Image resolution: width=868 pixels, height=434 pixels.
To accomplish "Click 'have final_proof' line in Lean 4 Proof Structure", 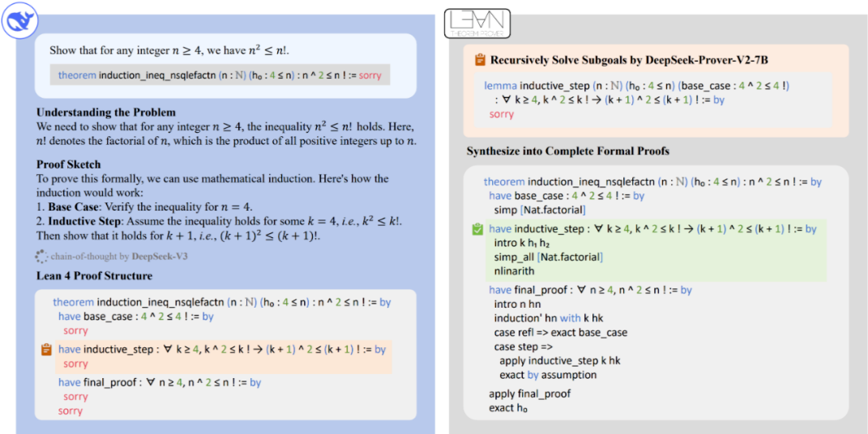I will (x=160, y=382).
